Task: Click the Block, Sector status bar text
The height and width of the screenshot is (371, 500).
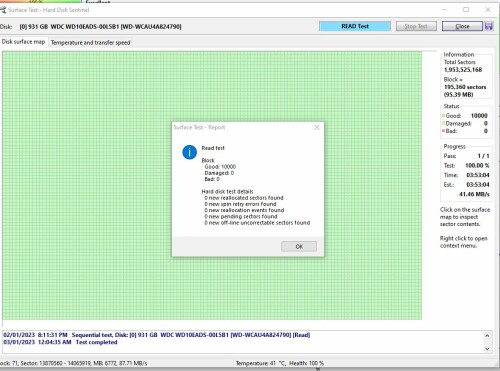Action: (x=73, y=363)
